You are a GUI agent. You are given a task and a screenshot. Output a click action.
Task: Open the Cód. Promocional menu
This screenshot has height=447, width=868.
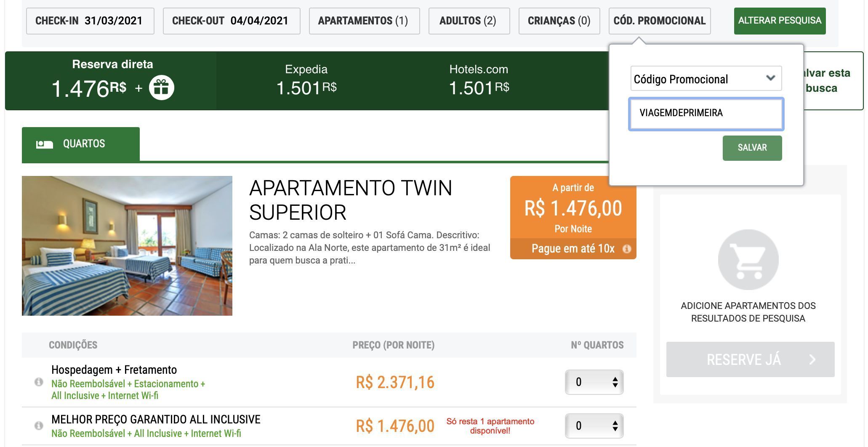(659, 21)
